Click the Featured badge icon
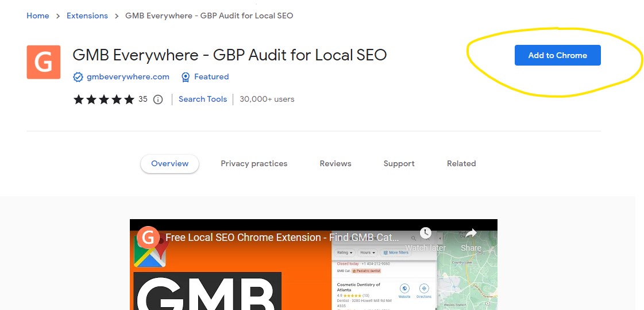Viewport: 644px width, 310px height. pyautogui.click(x=186, y=77)
